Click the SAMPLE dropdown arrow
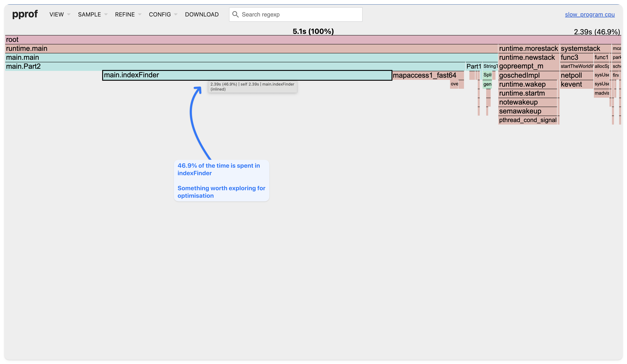 [106, 14]
